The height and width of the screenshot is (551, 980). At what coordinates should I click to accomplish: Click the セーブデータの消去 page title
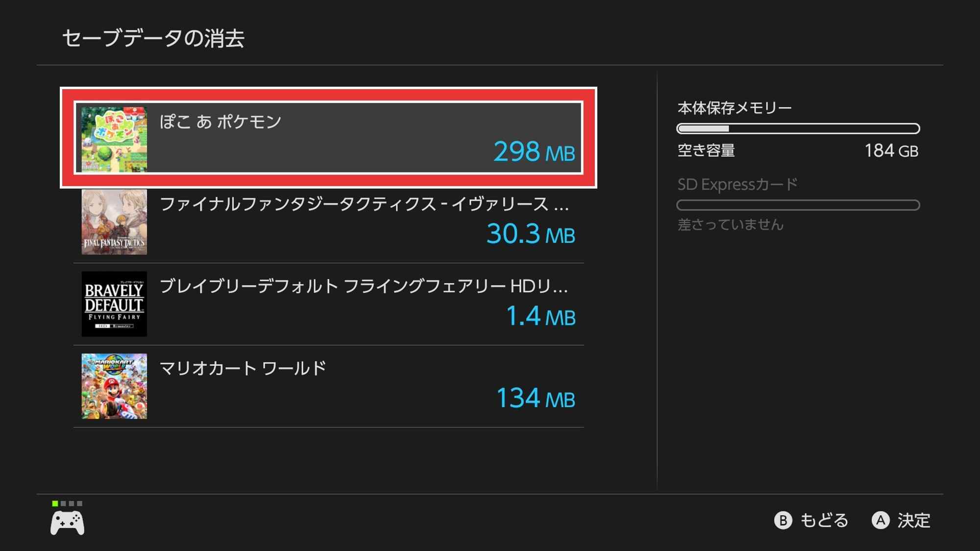pyautogui.click(x=153, y=38)
